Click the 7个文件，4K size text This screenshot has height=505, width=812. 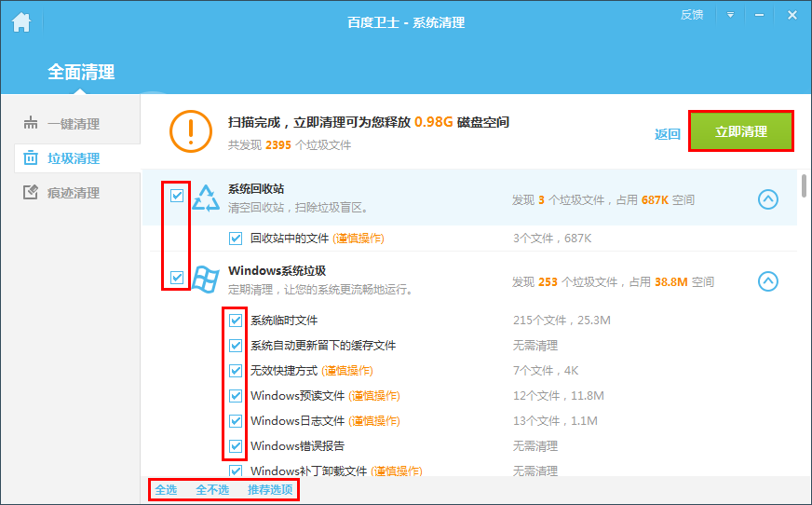pyautogui.click(x=546, y=371)
